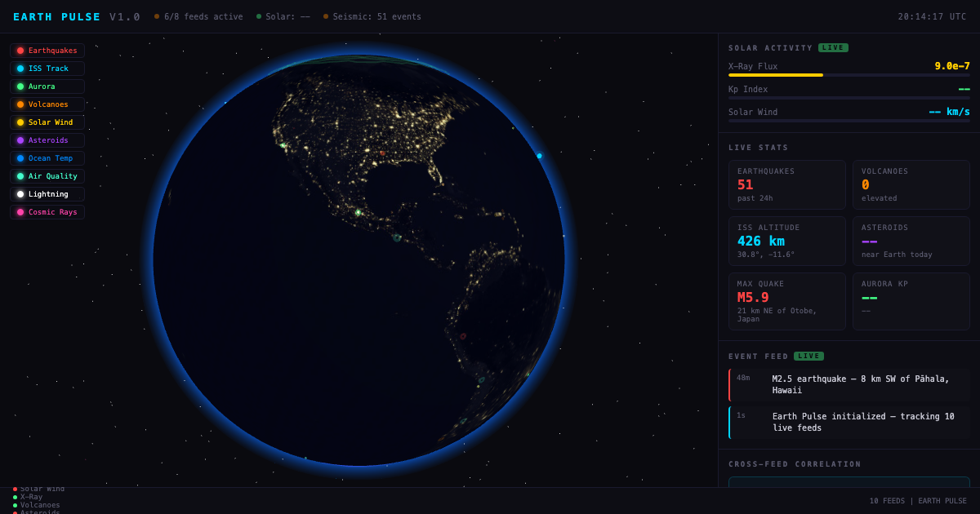
Task: Open the Volcanoes 0 elevated stat card
Action: [911, 185]
